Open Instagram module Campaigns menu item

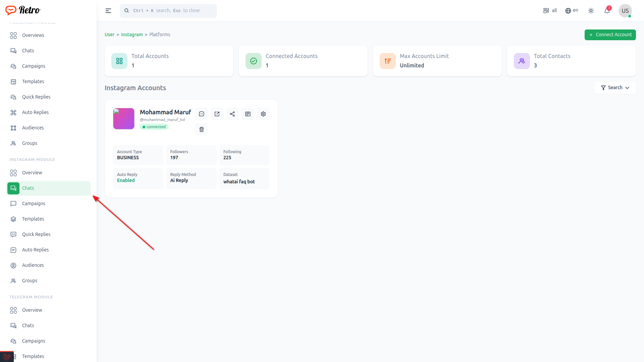click(34, 203)
